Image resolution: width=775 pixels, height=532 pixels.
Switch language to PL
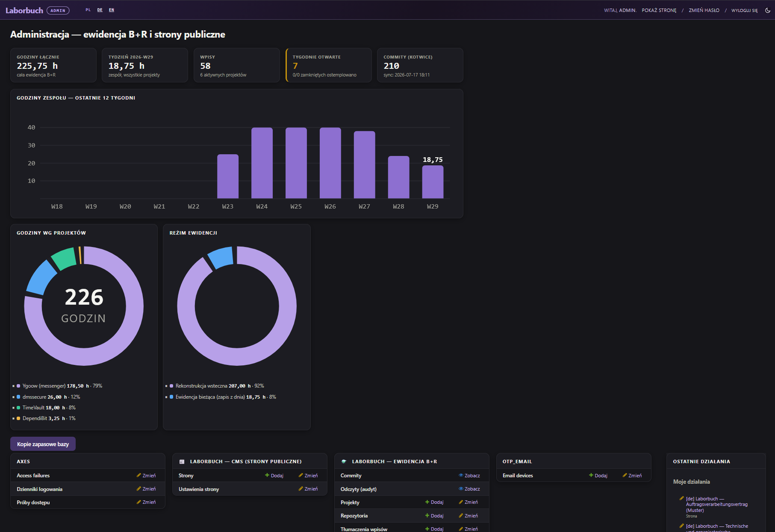[x=88, y=10]
